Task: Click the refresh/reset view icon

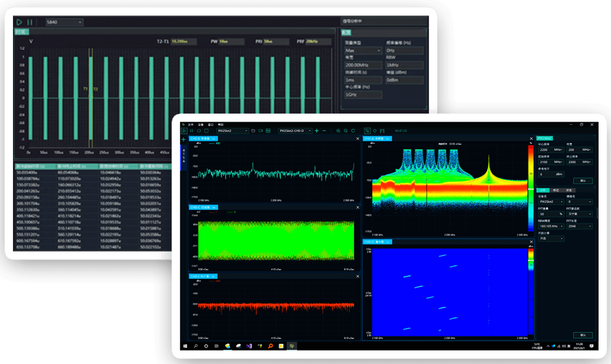Action: [353, 131]
